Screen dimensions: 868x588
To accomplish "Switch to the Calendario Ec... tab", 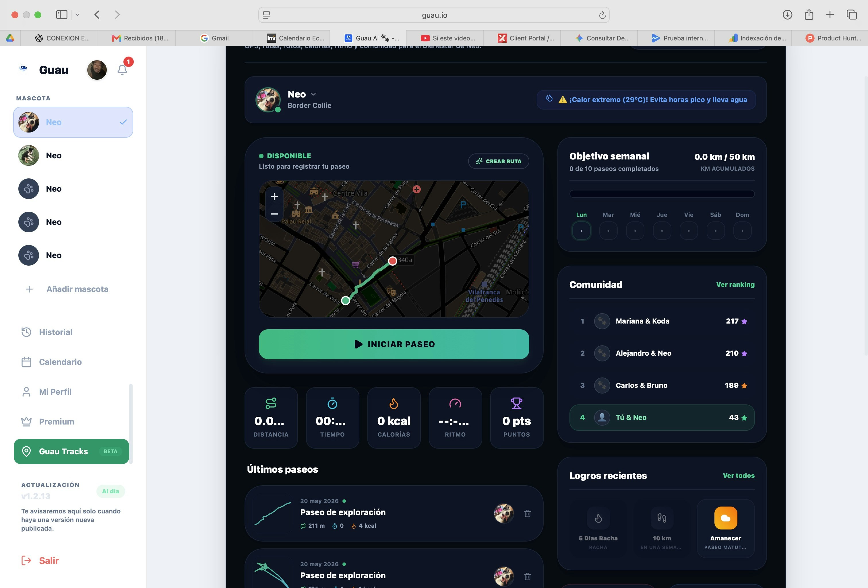I will click(292, 38).
